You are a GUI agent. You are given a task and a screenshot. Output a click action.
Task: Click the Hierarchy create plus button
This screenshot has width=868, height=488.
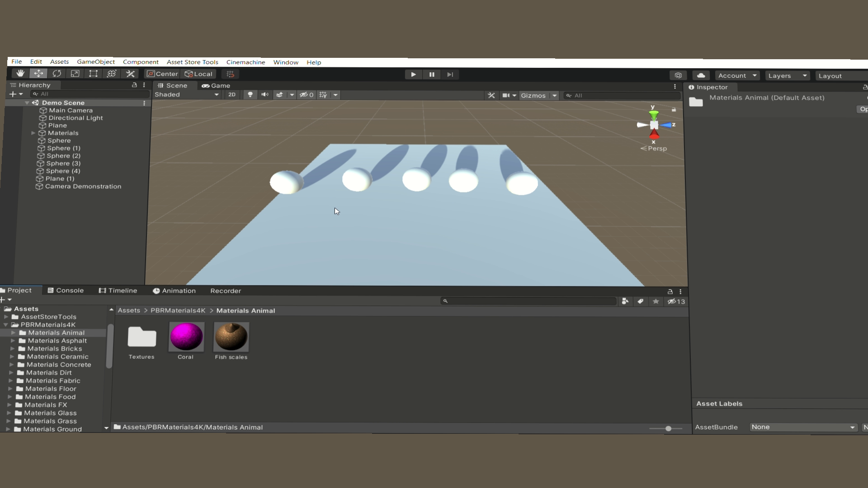[x=16, y=94]
